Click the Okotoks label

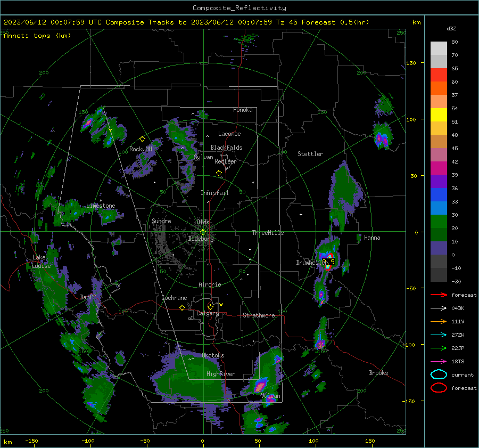pos(213,356)
